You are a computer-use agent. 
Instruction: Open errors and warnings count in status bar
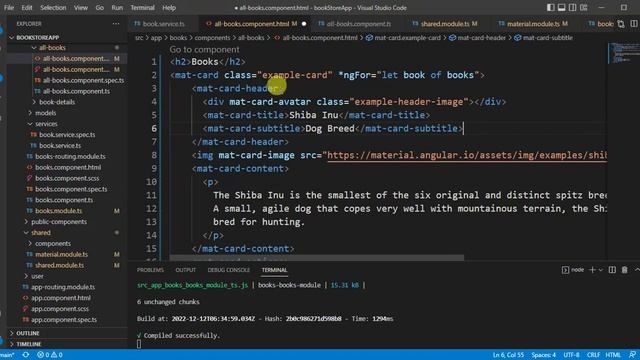point(50,355)
